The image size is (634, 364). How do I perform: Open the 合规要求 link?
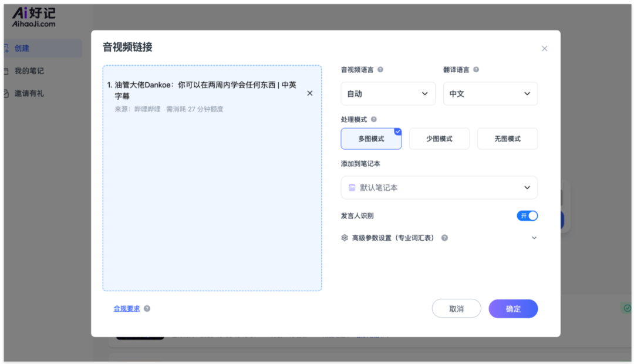(x=127, y=309)
